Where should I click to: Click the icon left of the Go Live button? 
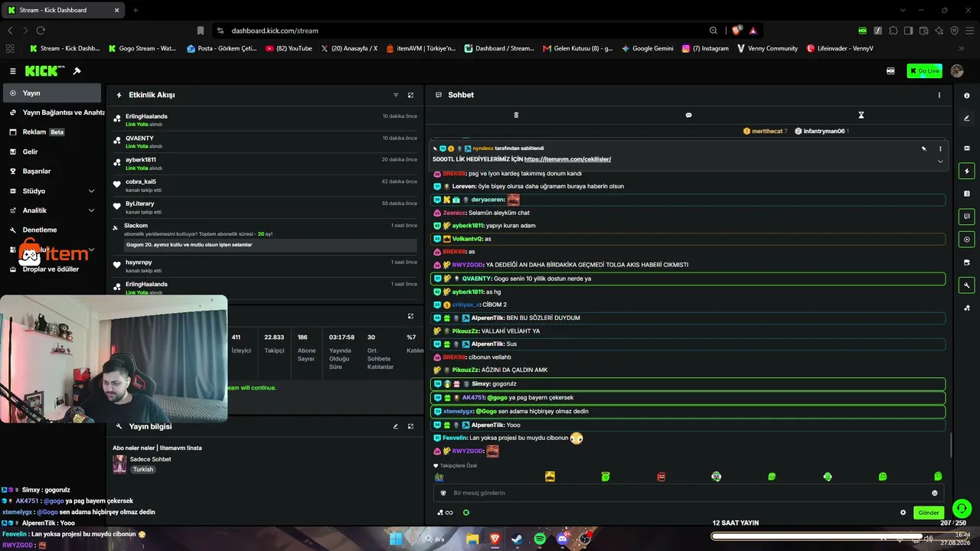click(x=890, y=71)
